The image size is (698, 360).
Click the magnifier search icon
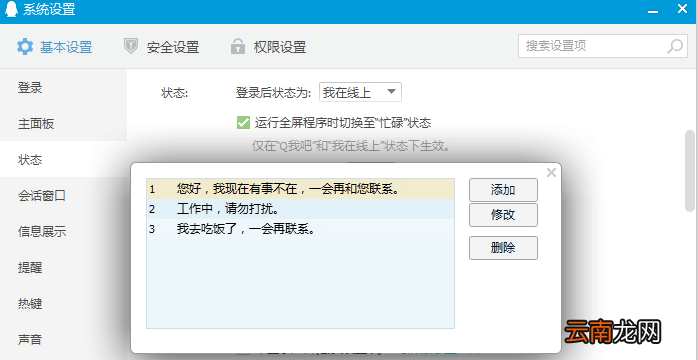tap(675, 46)
